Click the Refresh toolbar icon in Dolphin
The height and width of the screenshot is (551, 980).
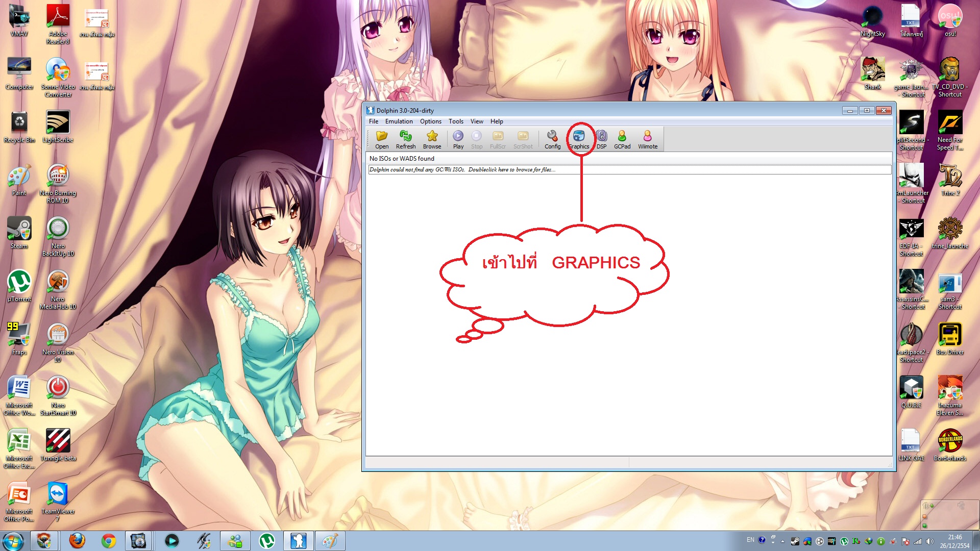[x=406, y=139]
